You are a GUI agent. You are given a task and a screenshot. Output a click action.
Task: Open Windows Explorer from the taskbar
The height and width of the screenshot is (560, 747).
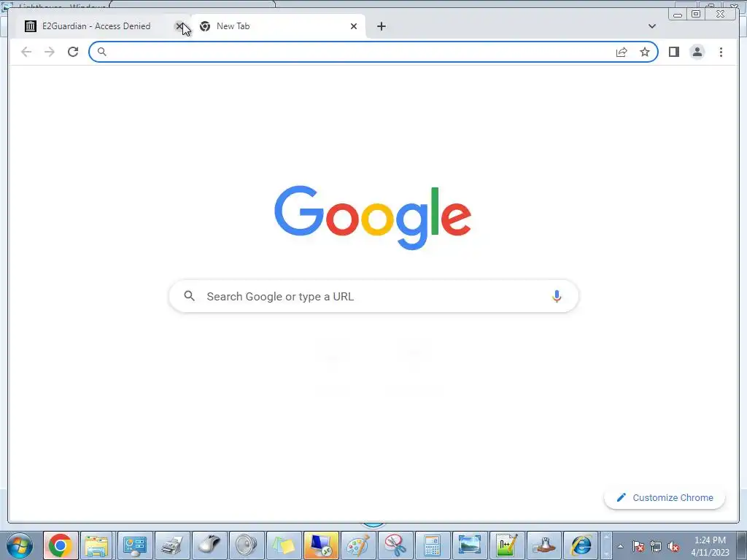point(97,545)
